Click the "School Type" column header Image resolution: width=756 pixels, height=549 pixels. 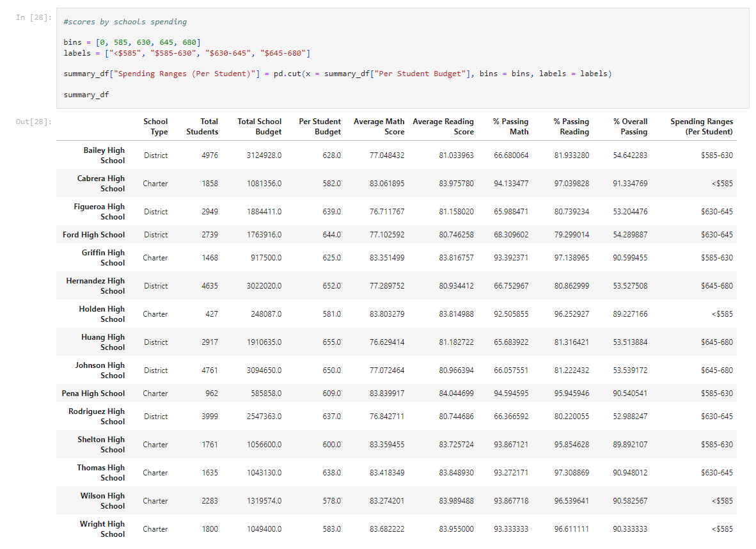point(155,127)
